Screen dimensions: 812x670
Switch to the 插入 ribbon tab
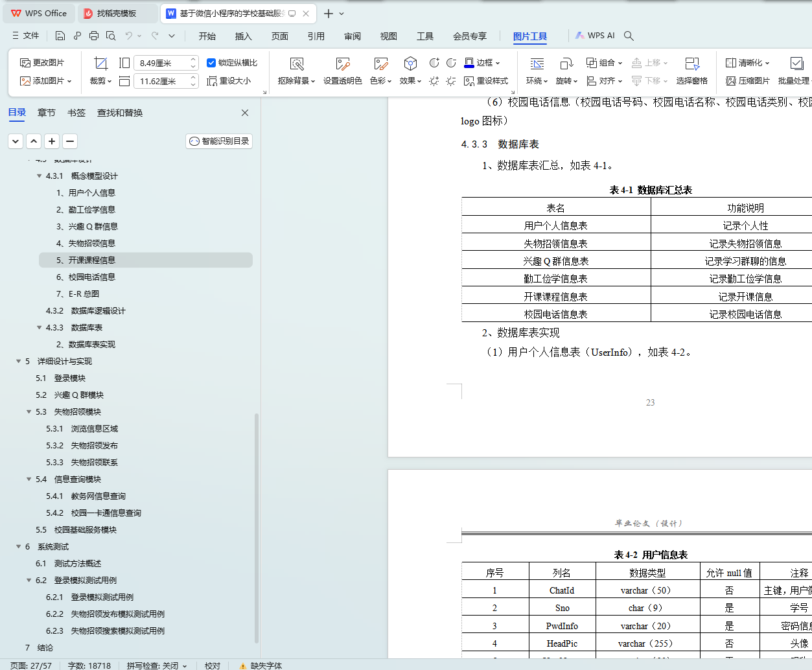click(x=244, y=36)
